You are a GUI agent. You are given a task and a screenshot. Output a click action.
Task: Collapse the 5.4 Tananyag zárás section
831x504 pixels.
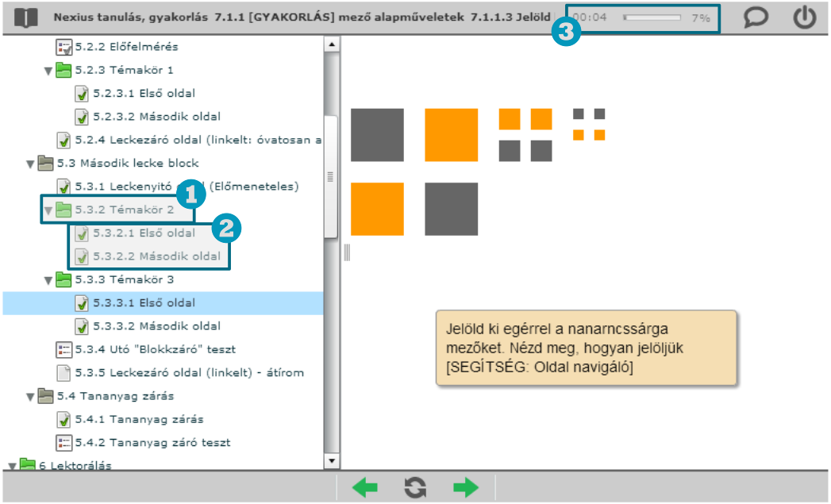[x=30, y=396]
